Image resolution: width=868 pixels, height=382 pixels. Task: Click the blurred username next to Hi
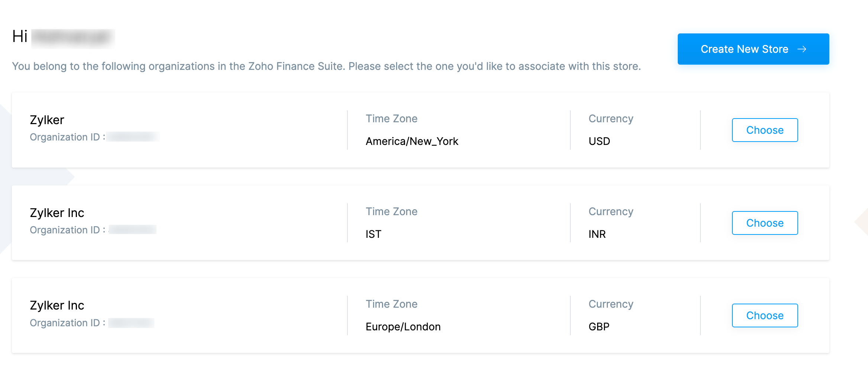click(73, 37)
